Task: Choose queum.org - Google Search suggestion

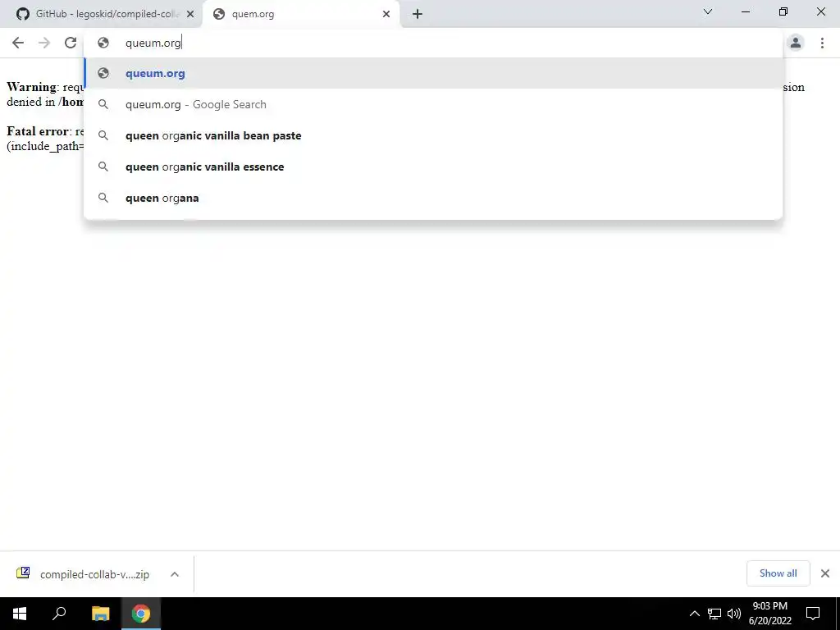Action: (433, 104)
